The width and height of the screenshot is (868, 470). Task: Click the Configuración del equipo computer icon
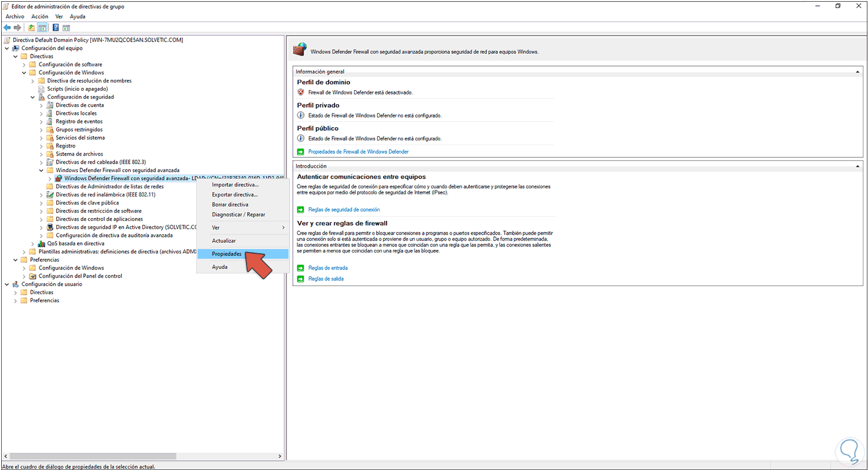(x=16, y=48)
